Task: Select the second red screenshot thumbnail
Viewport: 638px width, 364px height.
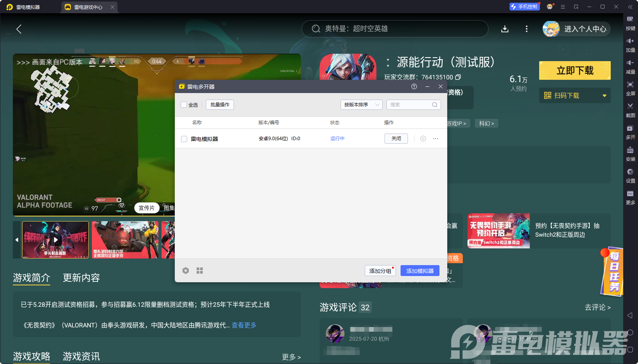Action: 125,240
